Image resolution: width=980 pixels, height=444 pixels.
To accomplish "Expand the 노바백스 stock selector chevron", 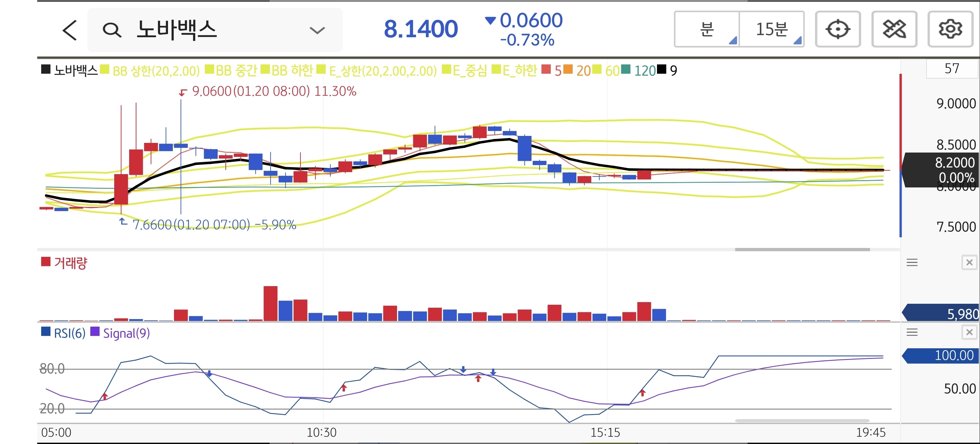I will click(317, 30).
